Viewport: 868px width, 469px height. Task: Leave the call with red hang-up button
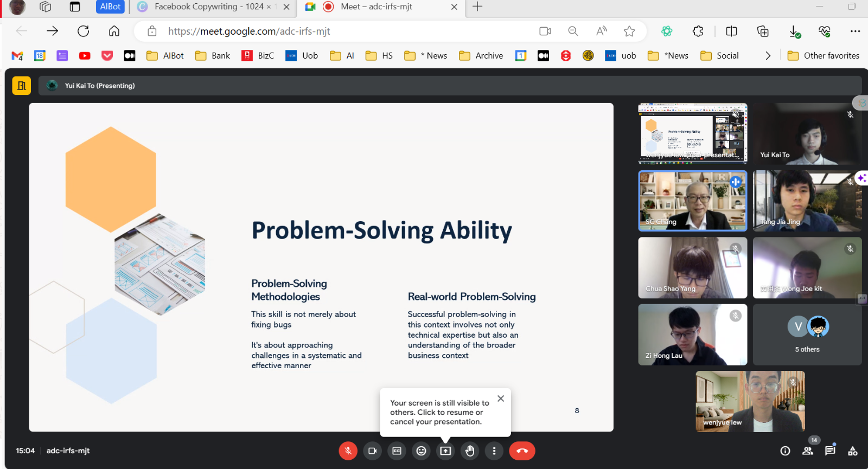[522, 451]
